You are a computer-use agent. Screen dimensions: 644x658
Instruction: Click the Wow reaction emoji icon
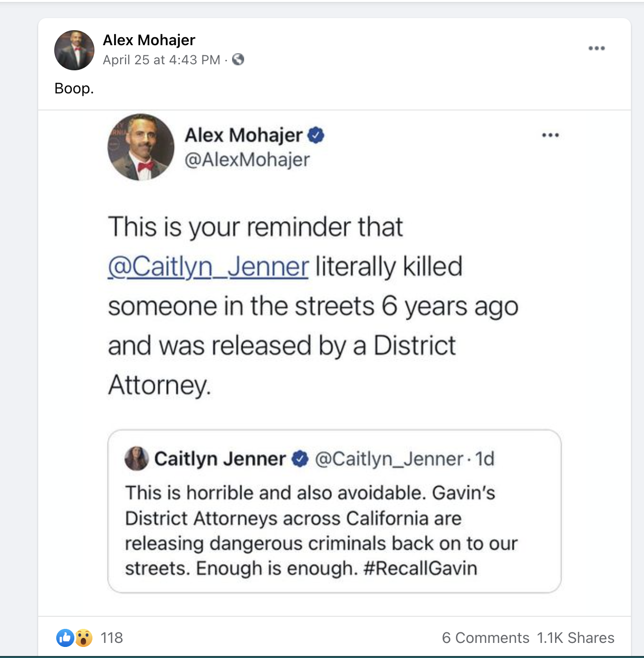click(84, 637)
